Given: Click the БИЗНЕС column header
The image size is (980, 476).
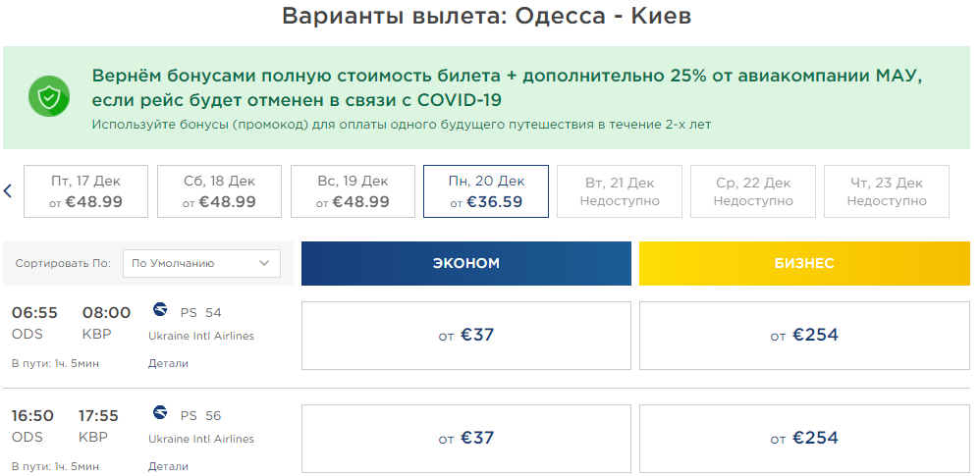Looking at the screenshot, I should [x=804, y=263].
